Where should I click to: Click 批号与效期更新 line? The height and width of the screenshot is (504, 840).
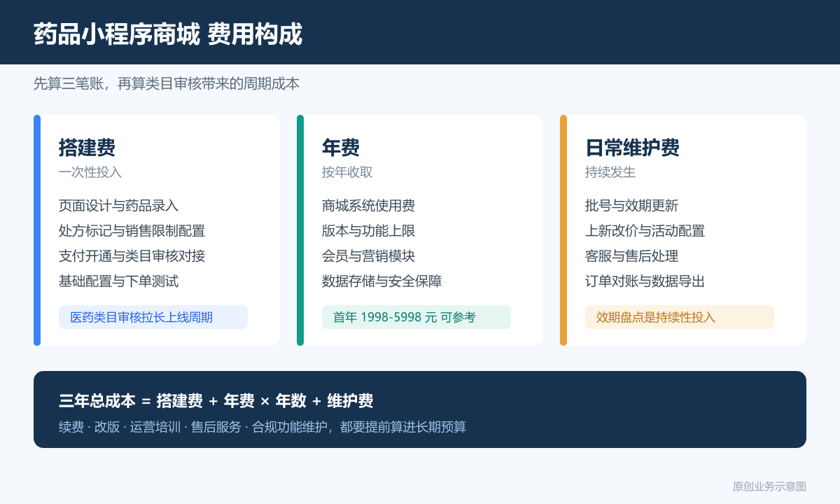point(632,206)
